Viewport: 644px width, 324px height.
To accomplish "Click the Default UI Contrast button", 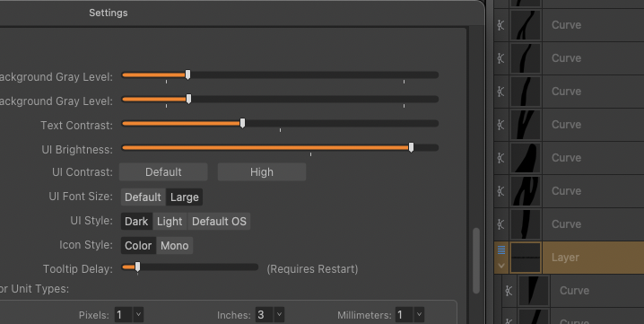I will (163, 171).
